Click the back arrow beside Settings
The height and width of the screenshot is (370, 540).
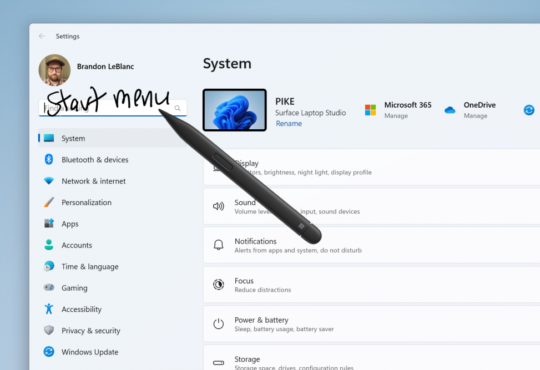point(42,36)
